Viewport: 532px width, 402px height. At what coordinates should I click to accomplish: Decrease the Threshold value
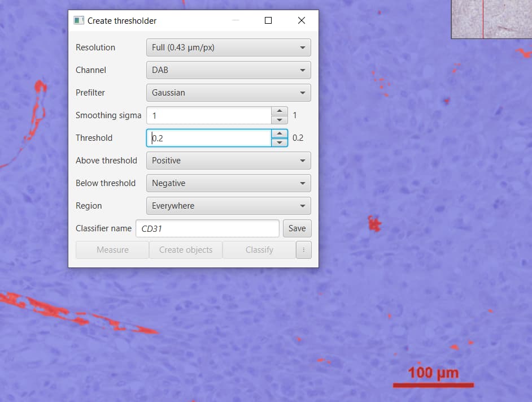(x=280, y=141)
